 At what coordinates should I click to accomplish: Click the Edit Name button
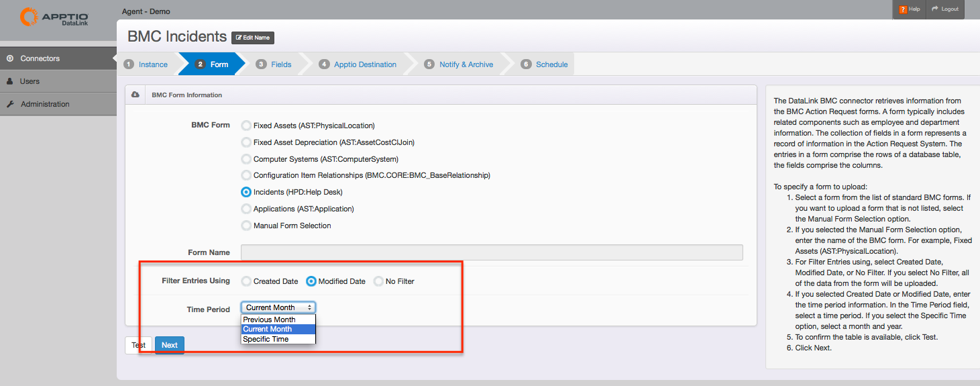coord(253,38)
